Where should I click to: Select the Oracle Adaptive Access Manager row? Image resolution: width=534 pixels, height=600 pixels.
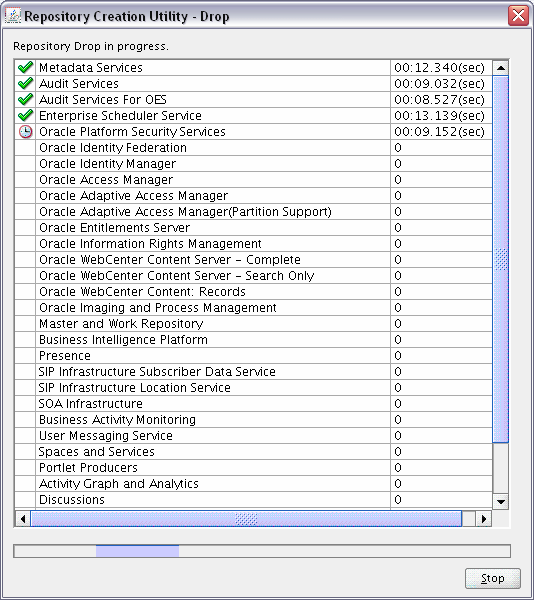click(253, 196)
